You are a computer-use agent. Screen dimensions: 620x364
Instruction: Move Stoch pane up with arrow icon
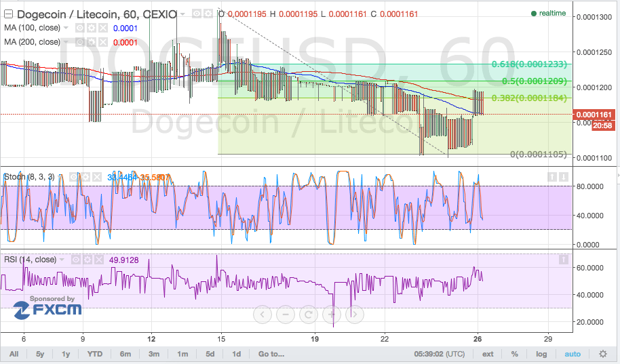click(552, 177)
